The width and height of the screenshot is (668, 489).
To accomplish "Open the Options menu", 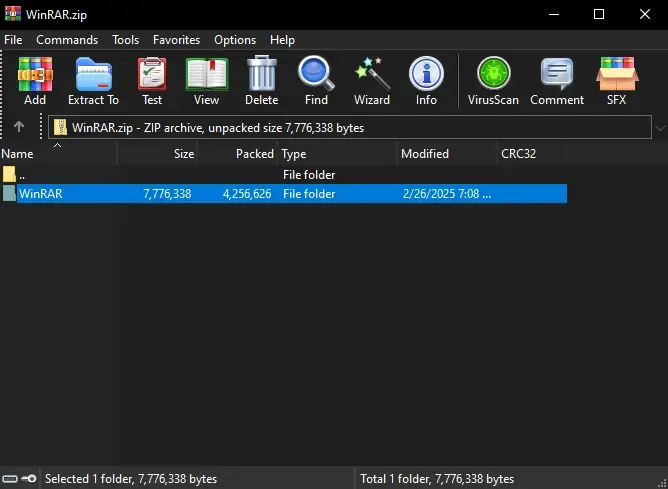I will tap(235, 40).
